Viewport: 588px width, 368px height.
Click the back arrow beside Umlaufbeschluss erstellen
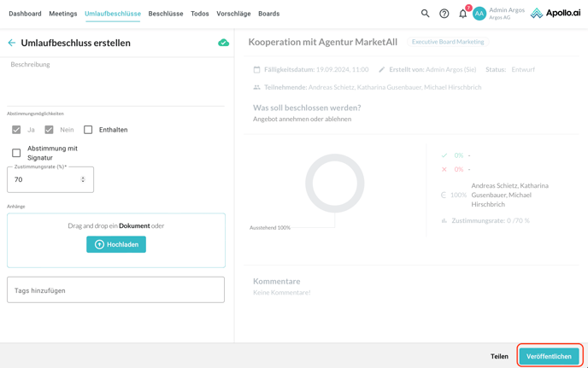12,43
